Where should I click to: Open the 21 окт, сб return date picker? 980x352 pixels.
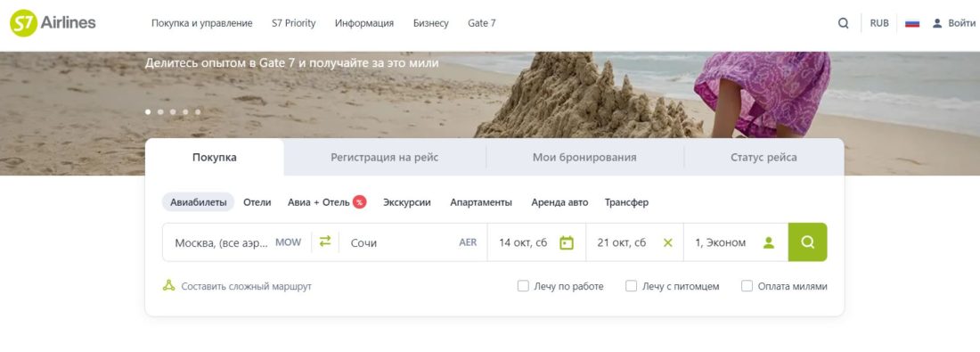pos(635,242)
